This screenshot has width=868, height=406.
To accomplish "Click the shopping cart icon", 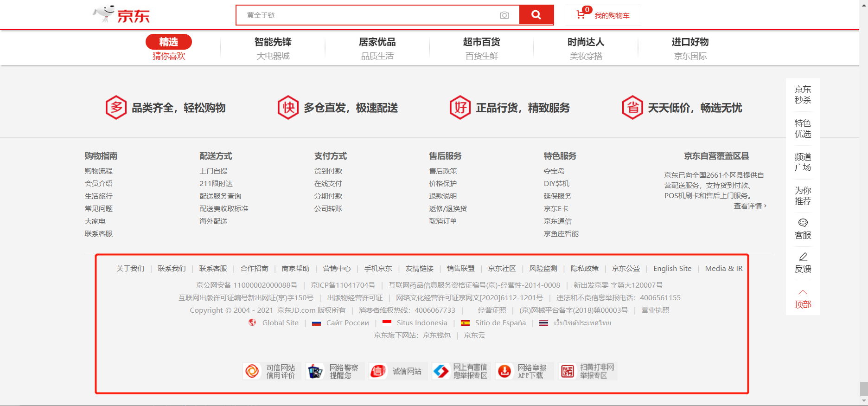I will click(x=581, y=14).
